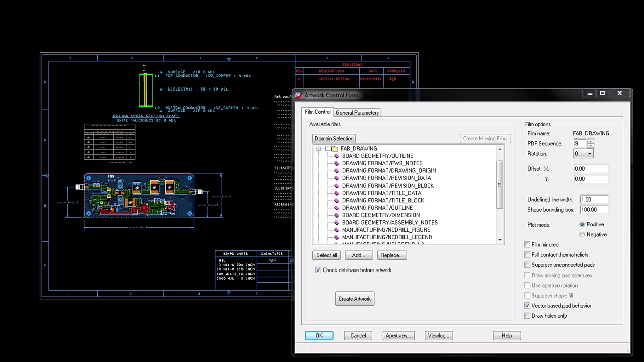Click Domain Selection button

(x=334, y=138)
